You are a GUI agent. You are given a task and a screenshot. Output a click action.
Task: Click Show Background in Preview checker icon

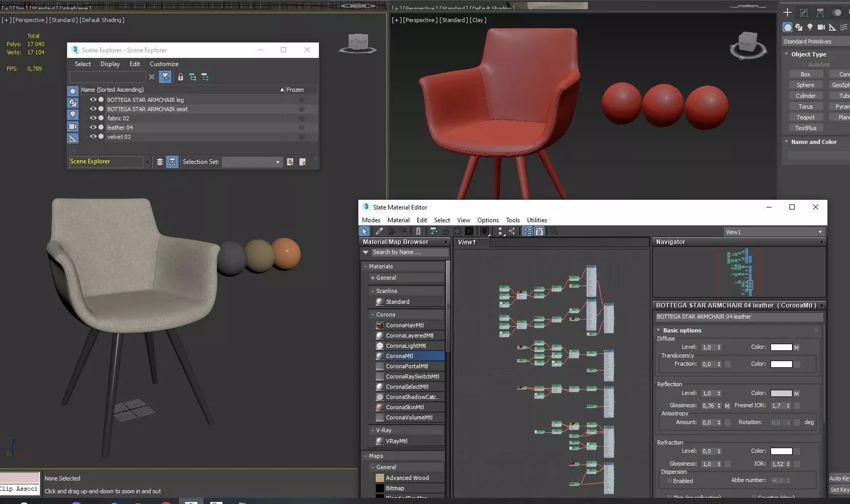coord(469,232)
